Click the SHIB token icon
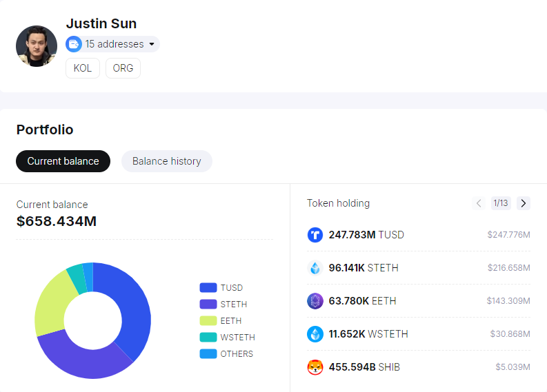Screen dimensions: 547x392 click(x=315, y=367)
